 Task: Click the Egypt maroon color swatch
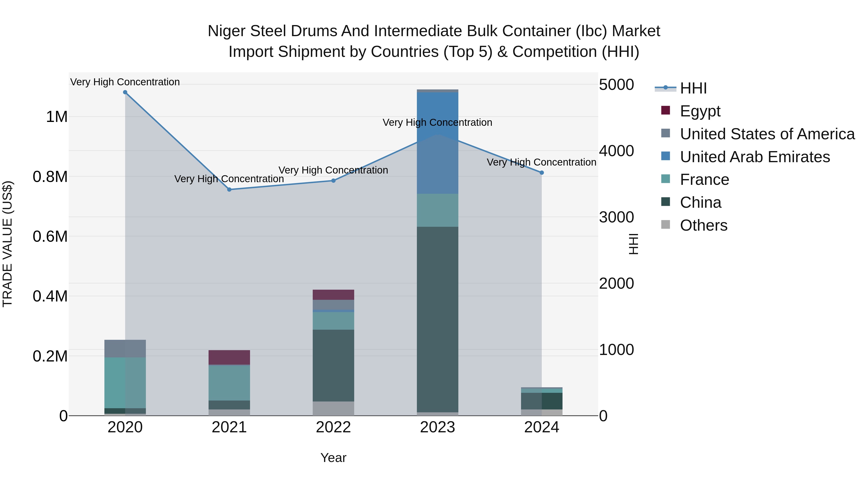click(x=665, y=110)
